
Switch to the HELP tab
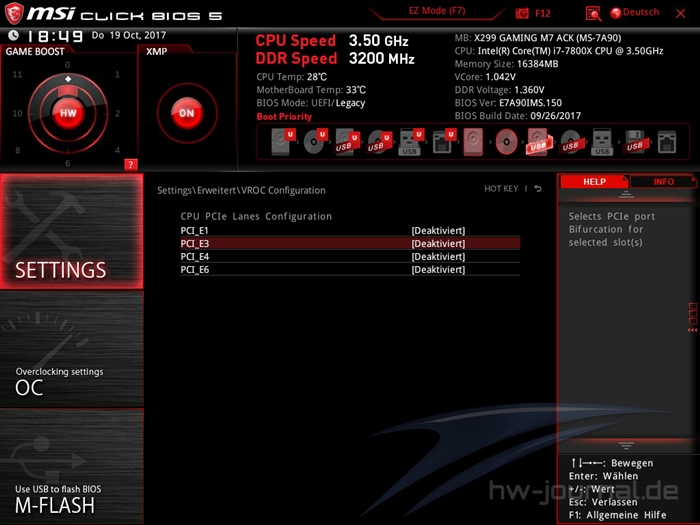[x=594, y=182]
